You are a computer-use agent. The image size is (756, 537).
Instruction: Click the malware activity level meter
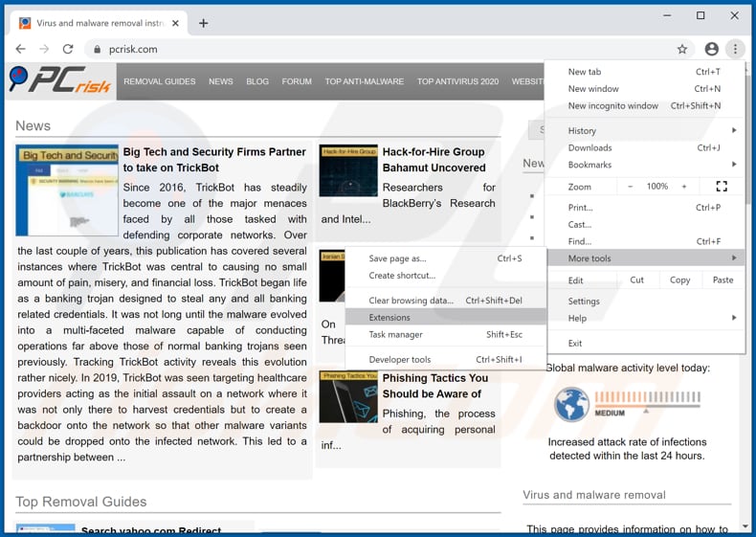pyautogui.click(x=648, y=403)
